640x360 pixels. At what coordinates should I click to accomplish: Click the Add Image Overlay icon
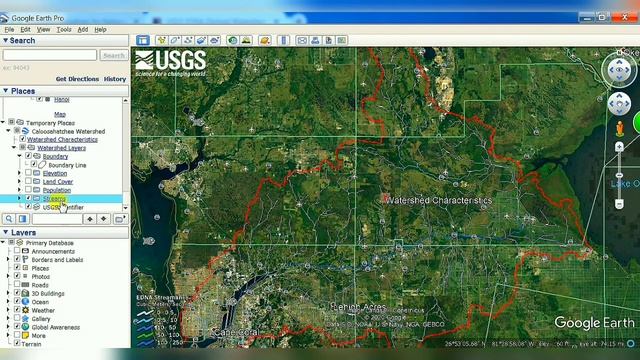[201, 40]
